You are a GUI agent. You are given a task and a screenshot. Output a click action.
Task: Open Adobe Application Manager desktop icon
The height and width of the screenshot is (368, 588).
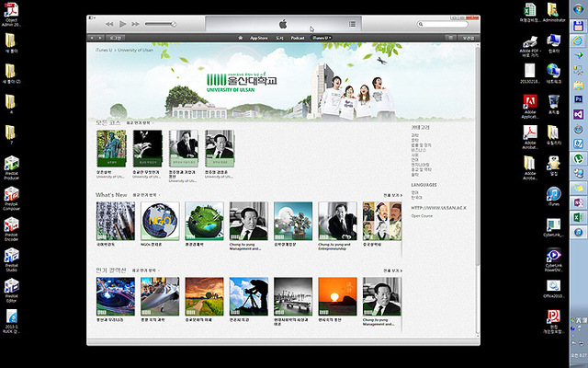(530, 107)
